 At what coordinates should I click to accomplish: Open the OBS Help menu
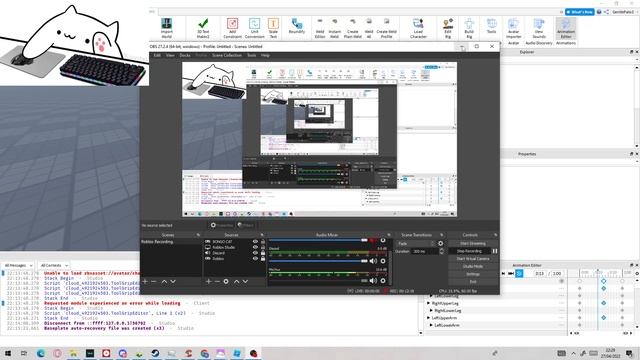[x=265, y=55]
